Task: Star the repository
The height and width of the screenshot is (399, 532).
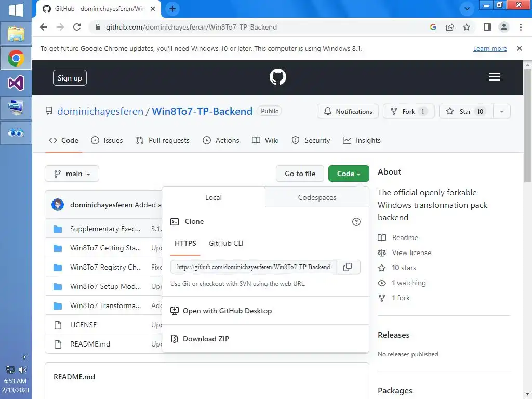Action: [x=466, y=111]
